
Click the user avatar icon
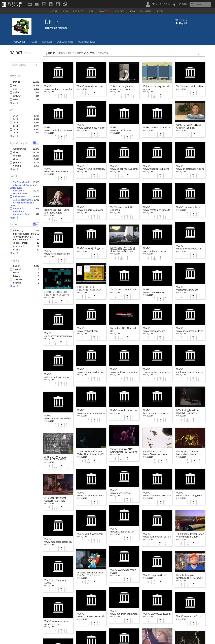click(148, 4)
